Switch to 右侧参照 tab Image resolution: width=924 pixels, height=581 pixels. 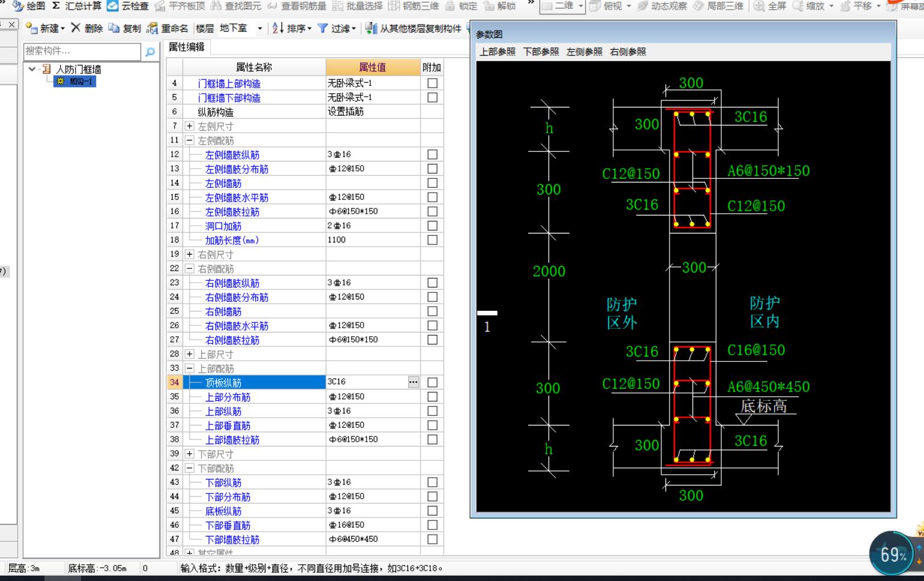[x=628, y=52]
